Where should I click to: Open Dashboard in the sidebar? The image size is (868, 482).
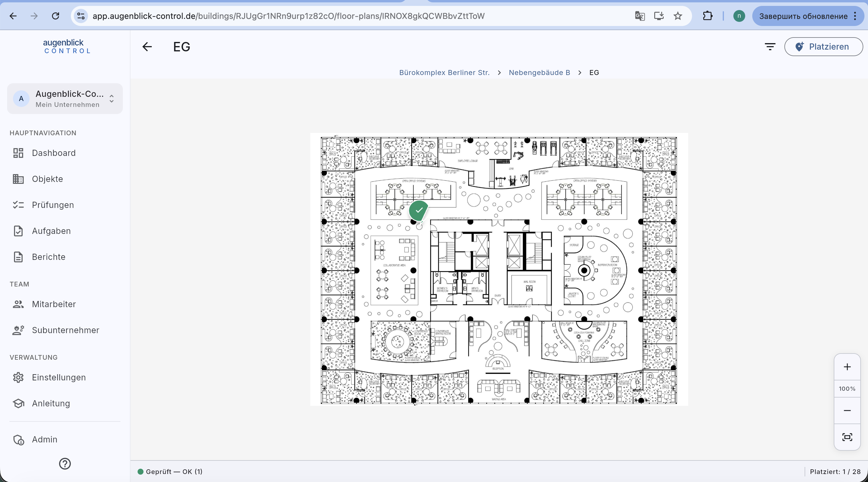point(65,153)
